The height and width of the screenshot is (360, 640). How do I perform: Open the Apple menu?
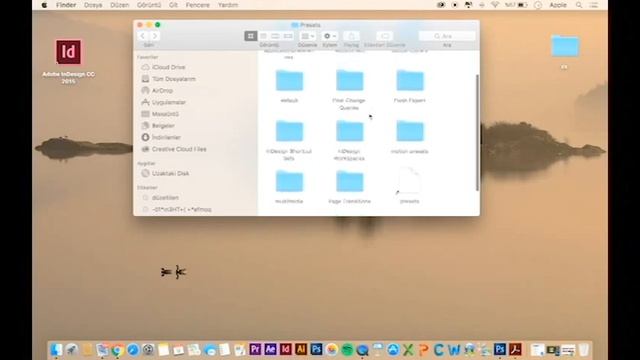44,5
